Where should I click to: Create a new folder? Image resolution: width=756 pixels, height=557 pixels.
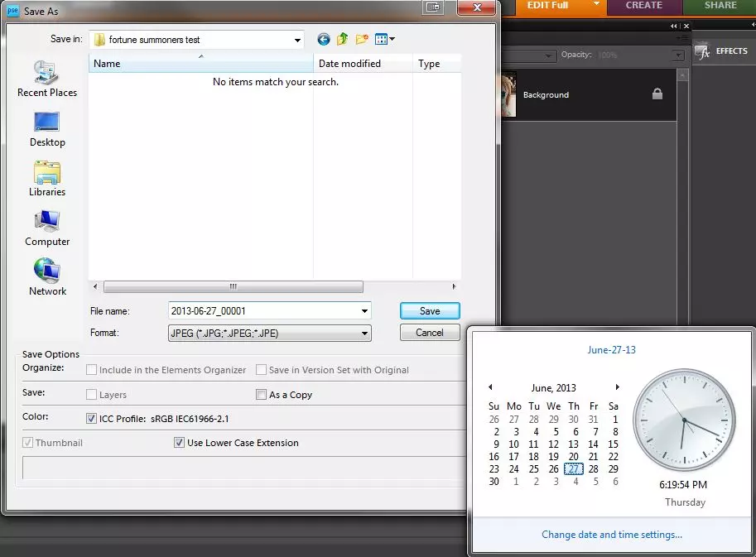click(x=362, y=39)
